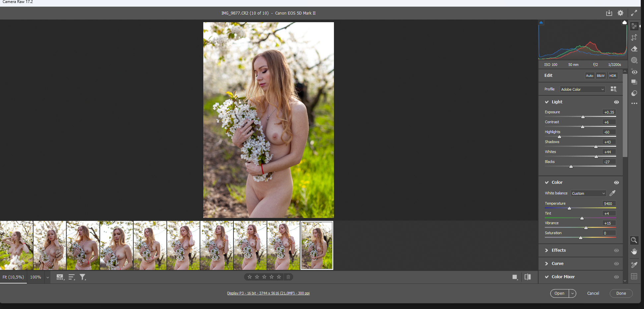This screenshot has width=644, height=309.
Task: Collapse the Light section
Action: pos(547,102)
